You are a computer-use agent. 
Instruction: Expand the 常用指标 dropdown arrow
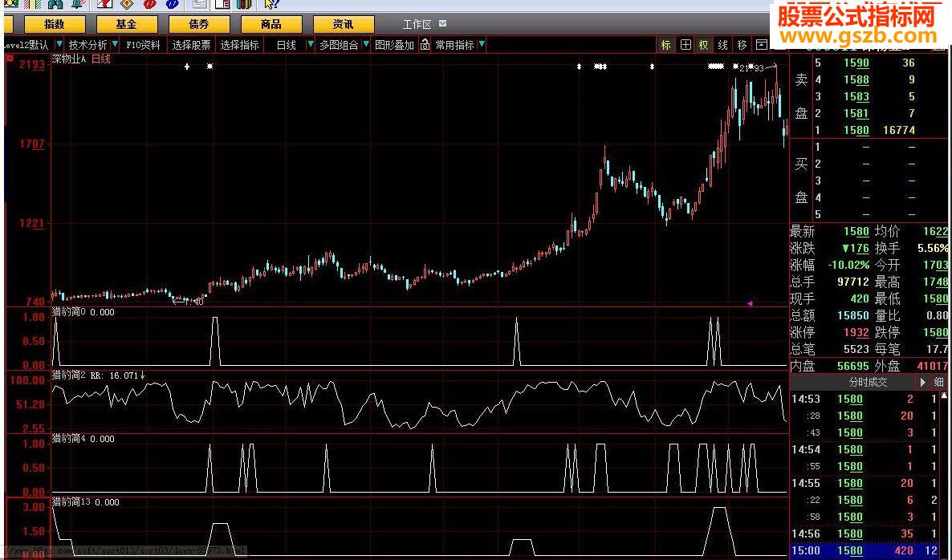pos(480,45)
